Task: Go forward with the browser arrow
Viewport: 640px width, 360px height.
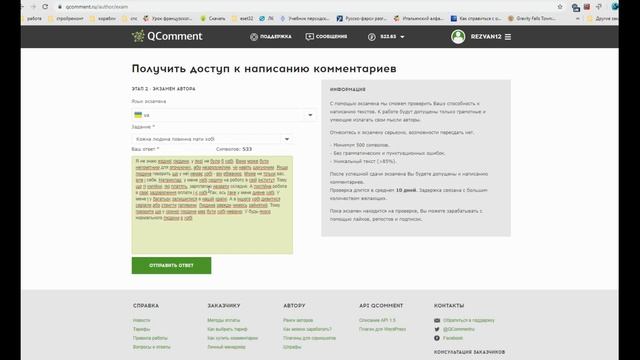Action: pyautogui.click(x=33, y=7)
